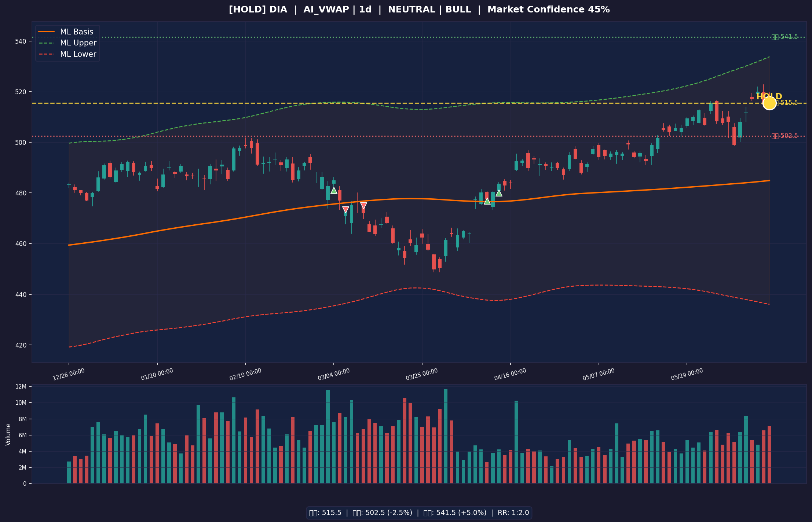
Task: Click the yellow HOLD circle marker
Action: point(769,103)
